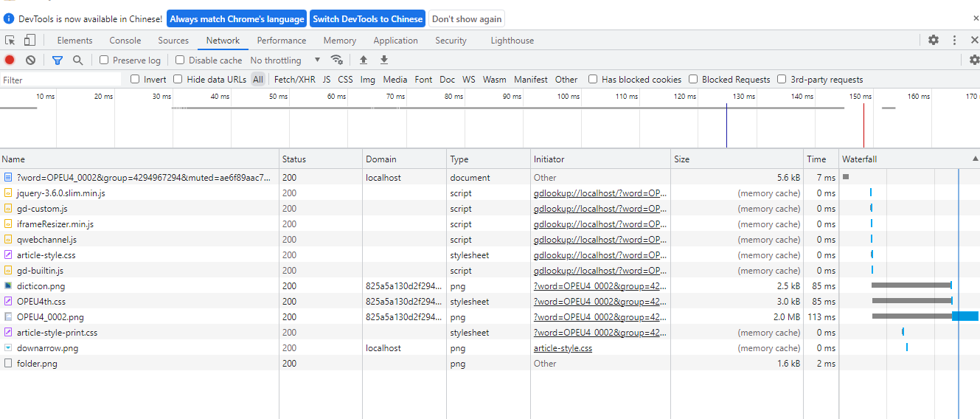Open DevTools three-dot customize menu
The height and width of the screenshot is (419, 980).
point(954,40)
